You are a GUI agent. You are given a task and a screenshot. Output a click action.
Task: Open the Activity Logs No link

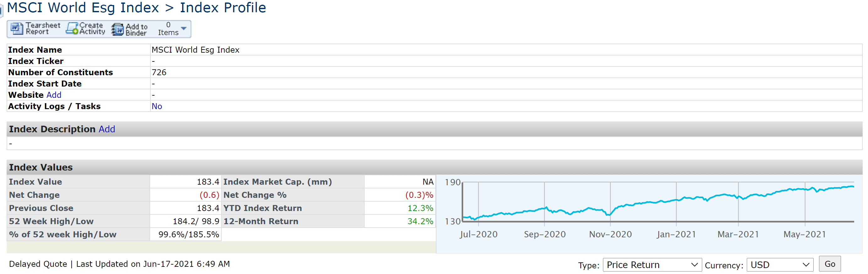[x=157, y=106]
